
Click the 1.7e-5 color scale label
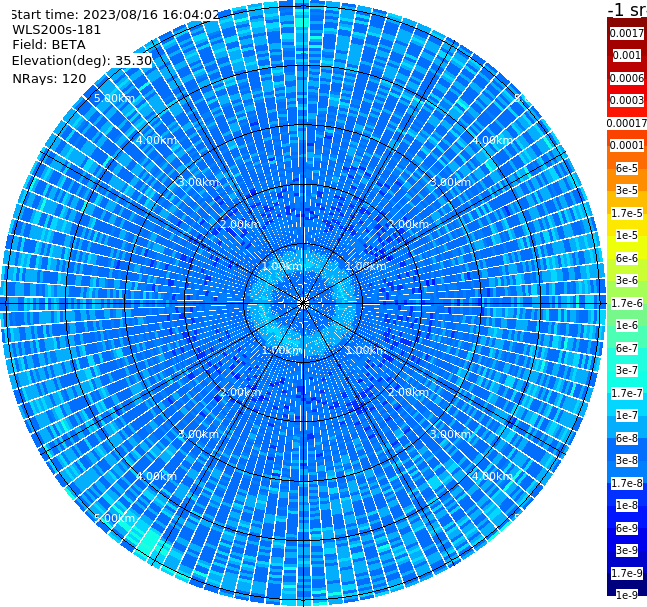click(x=627, y=213)
